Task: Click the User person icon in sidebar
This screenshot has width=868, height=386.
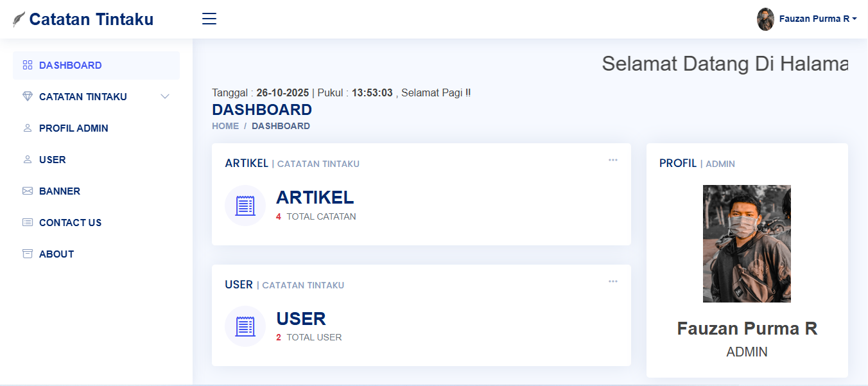Action: point(27,160)
